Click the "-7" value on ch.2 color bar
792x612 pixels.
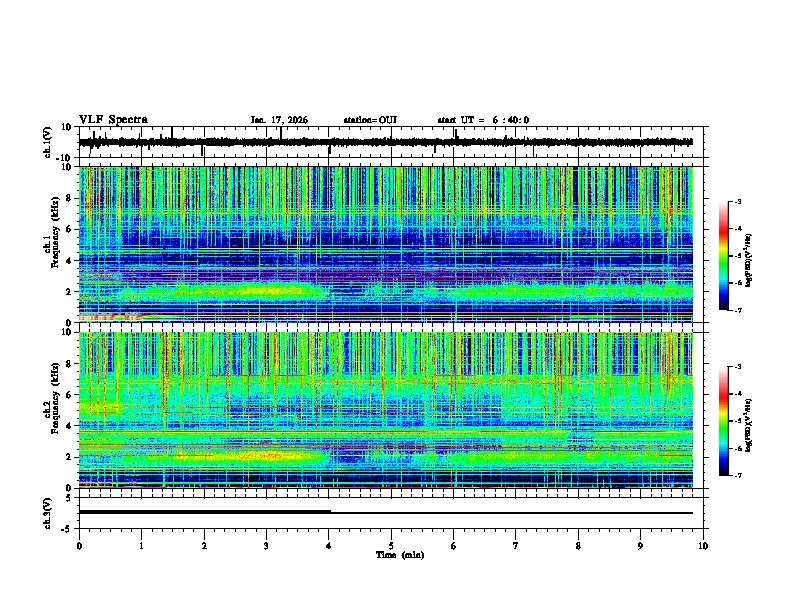tap(738, 475)
